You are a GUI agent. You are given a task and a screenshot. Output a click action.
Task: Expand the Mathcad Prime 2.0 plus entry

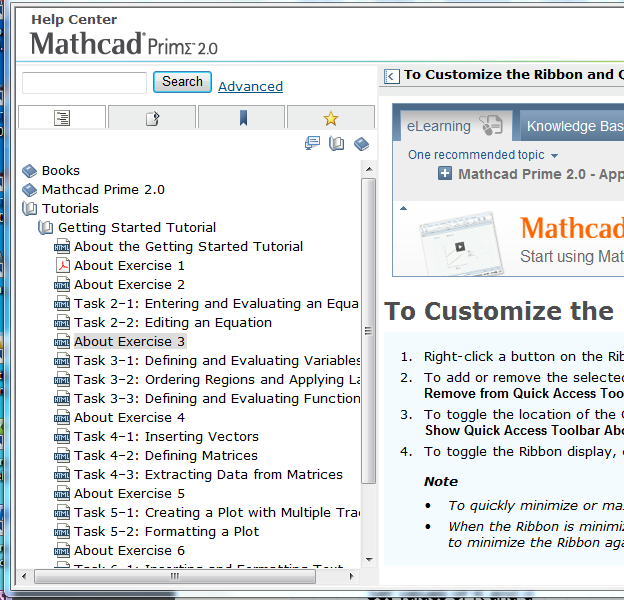pyautogui.click(x=445, y=173)
